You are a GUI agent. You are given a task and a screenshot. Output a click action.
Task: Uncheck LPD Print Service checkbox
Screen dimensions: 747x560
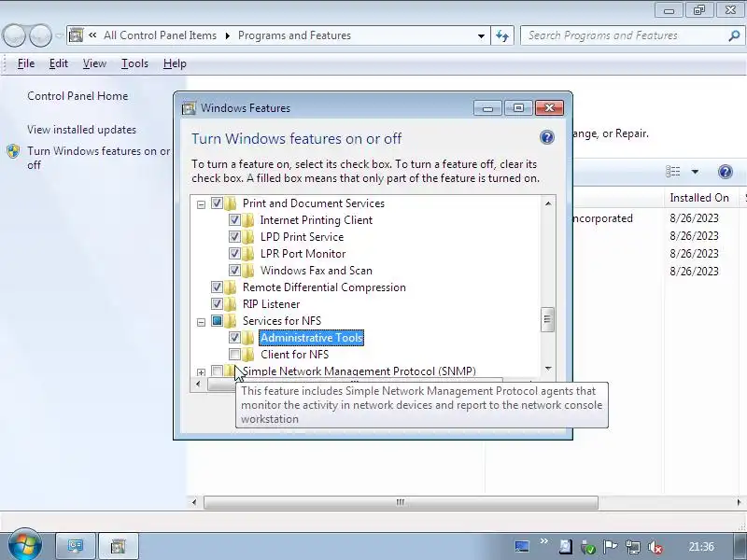[234, 237]
